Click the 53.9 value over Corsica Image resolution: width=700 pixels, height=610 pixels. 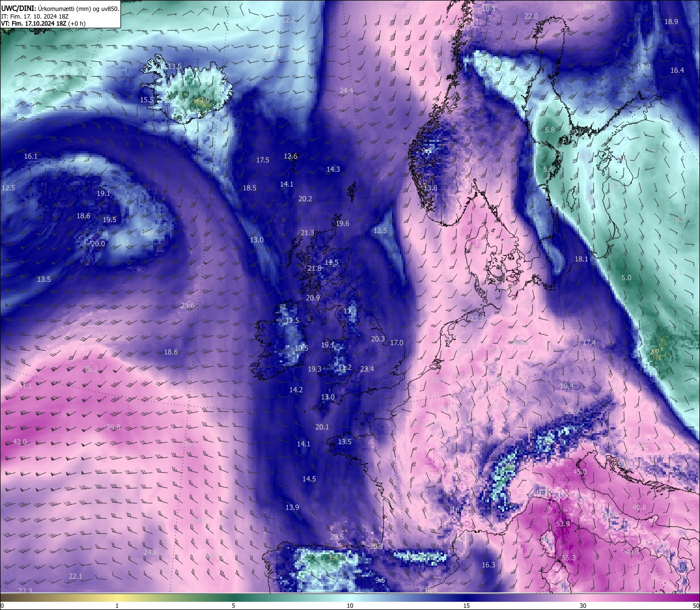[x=563, y=524]
